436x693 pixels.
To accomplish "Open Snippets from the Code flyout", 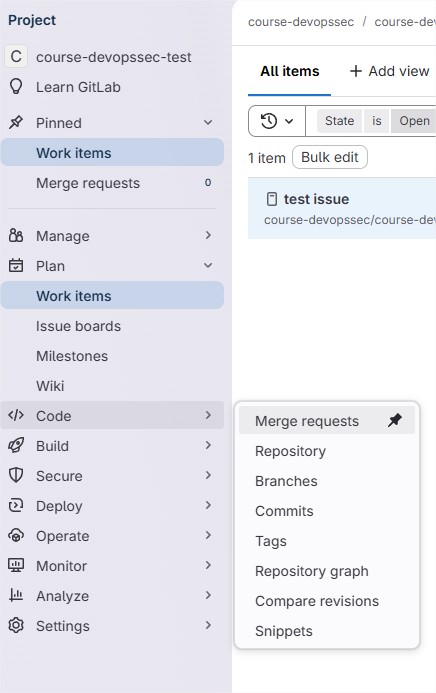I will (x=326, y=631).
